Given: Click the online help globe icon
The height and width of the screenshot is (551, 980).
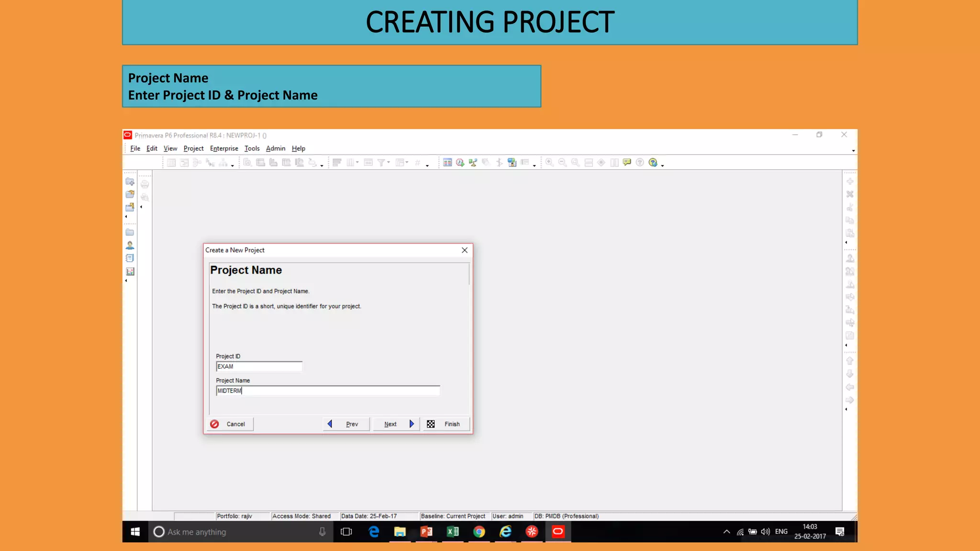Looking at the screenshot, I should tap(653, 163).
